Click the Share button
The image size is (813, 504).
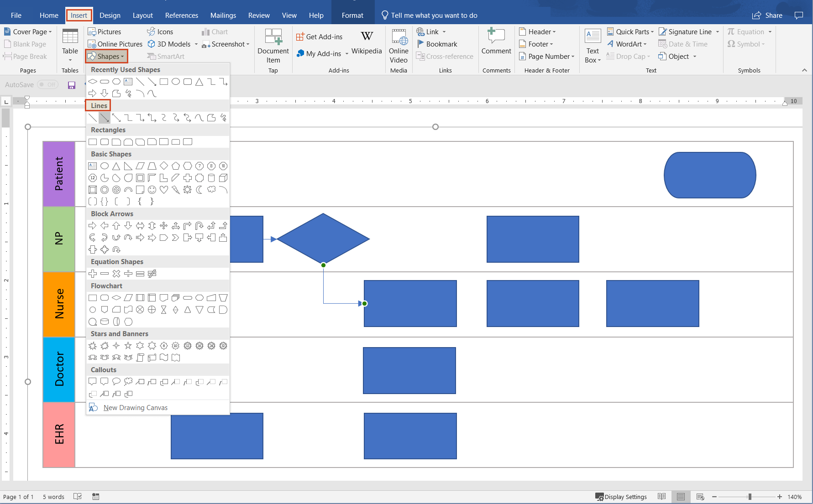pos(767,15)
